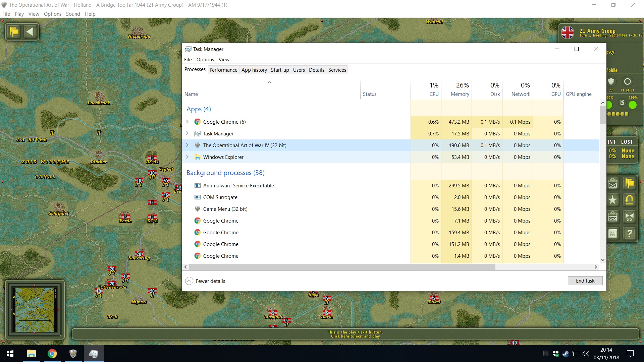Open the game's Help menu

[90, 14]
